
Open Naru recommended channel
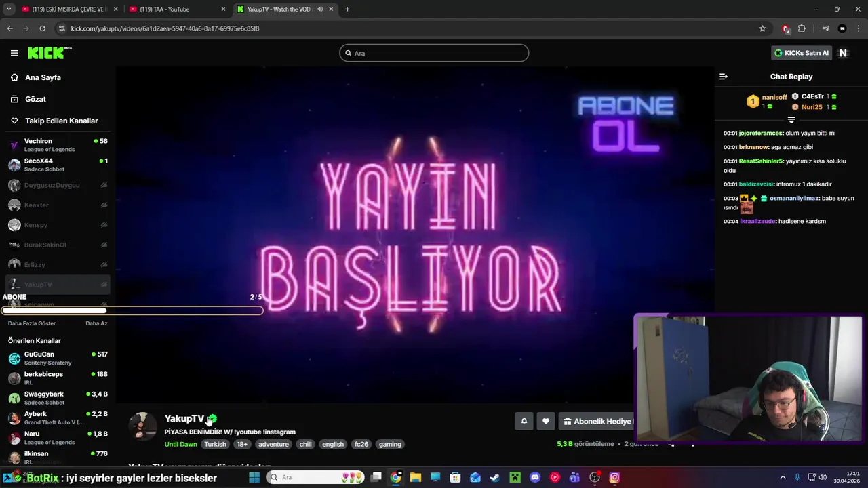(x=58, y=438)
